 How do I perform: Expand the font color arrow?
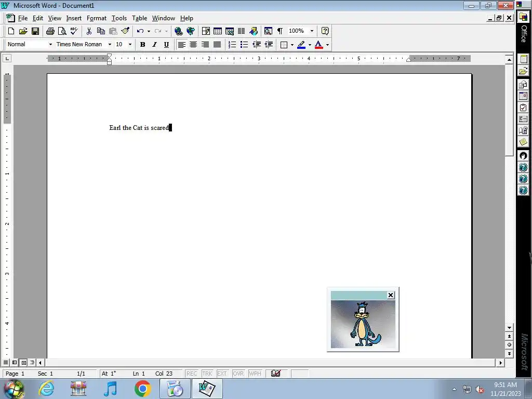[x=327, y=45]
